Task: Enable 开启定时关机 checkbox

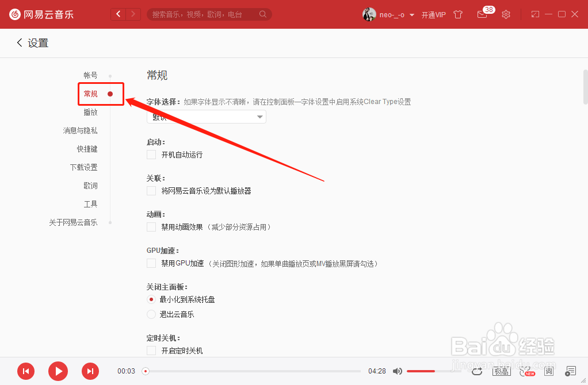Action: [151, 351]
